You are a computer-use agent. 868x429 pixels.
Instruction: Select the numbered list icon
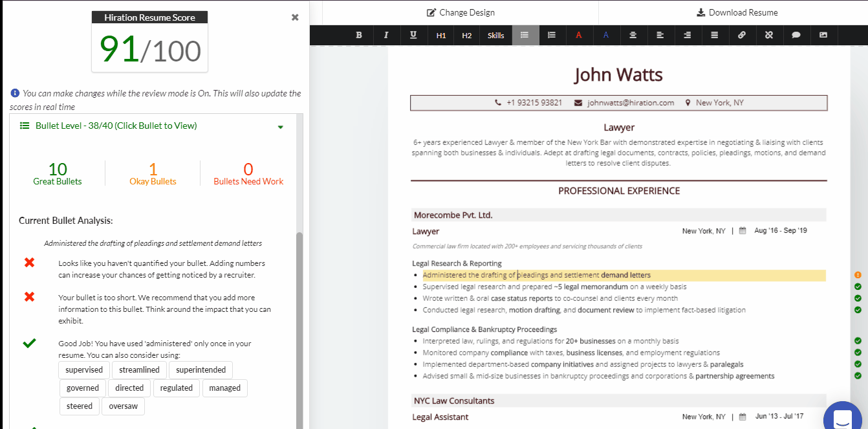[x=551, y=36]
